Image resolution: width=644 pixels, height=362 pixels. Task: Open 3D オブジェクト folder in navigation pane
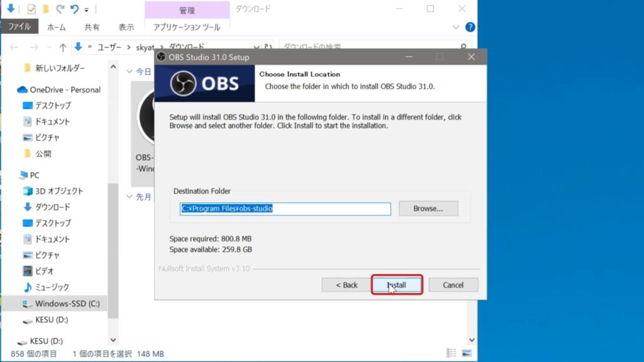click(58, 191)
